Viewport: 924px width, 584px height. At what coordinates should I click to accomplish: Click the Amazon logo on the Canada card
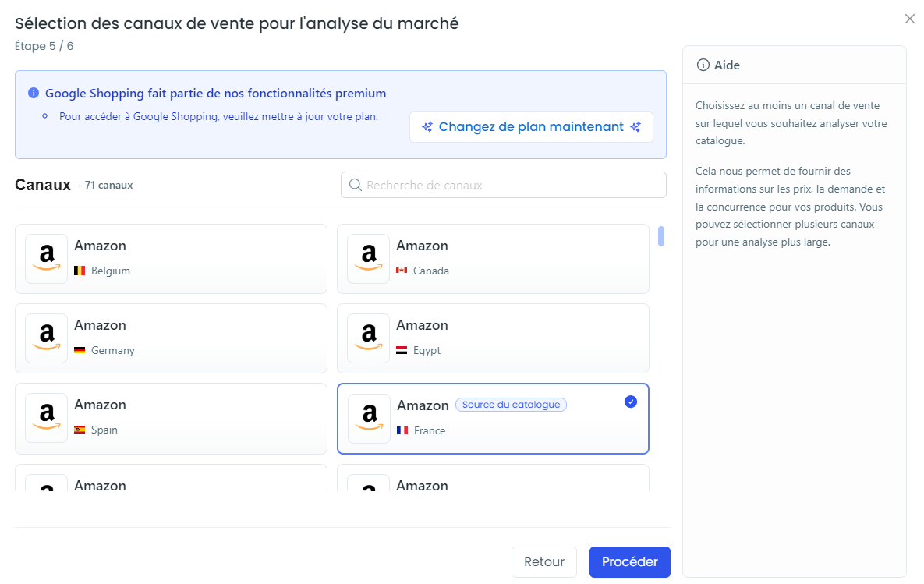(x=368, y=259)
